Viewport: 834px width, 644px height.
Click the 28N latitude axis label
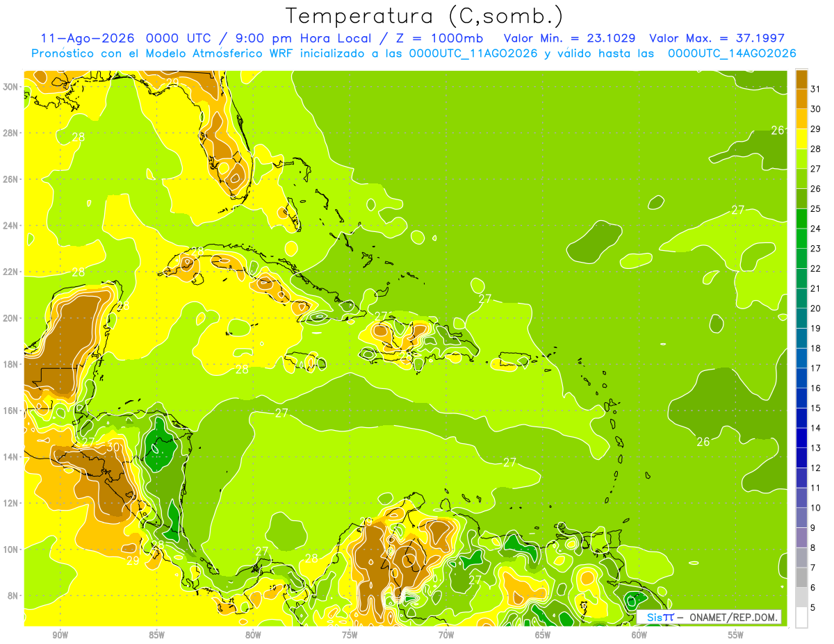coord(10,133)
